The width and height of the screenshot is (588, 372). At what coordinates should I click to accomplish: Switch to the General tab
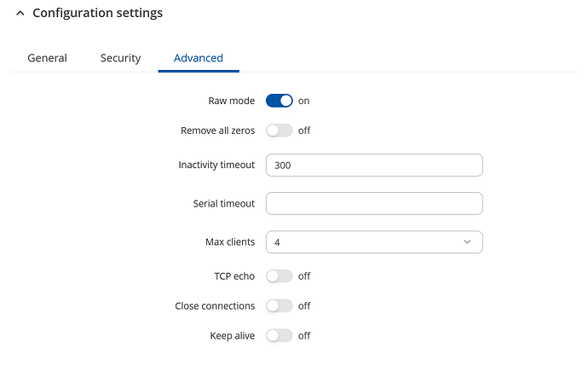click(x=47, y=58)
